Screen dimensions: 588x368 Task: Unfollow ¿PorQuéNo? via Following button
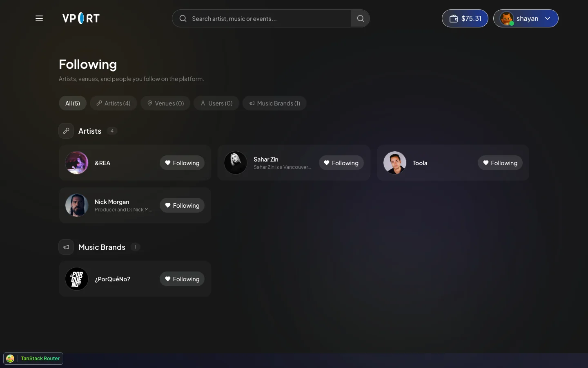[182, 279]
